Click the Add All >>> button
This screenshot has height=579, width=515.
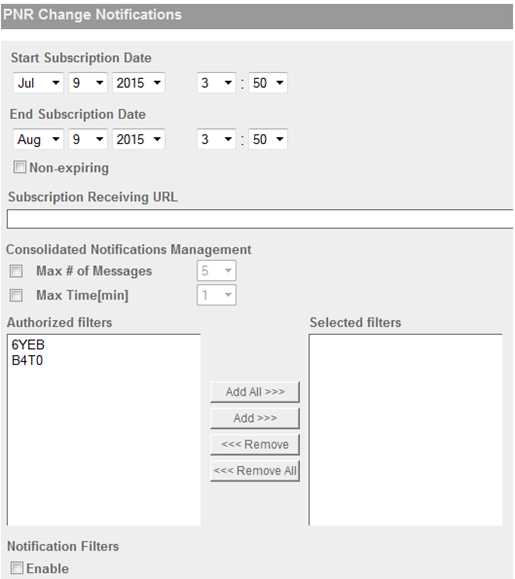coord(255,392)
